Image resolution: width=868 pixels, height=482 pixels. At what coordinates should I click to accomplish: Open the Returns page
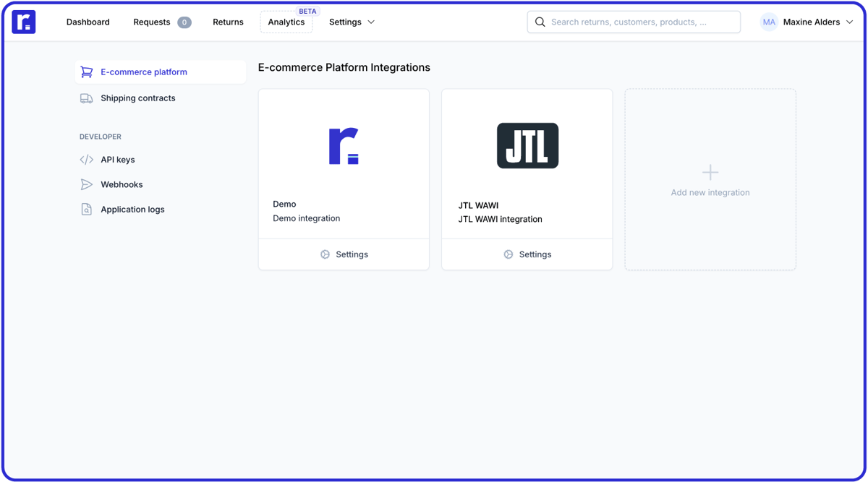(x=228, y=22)
